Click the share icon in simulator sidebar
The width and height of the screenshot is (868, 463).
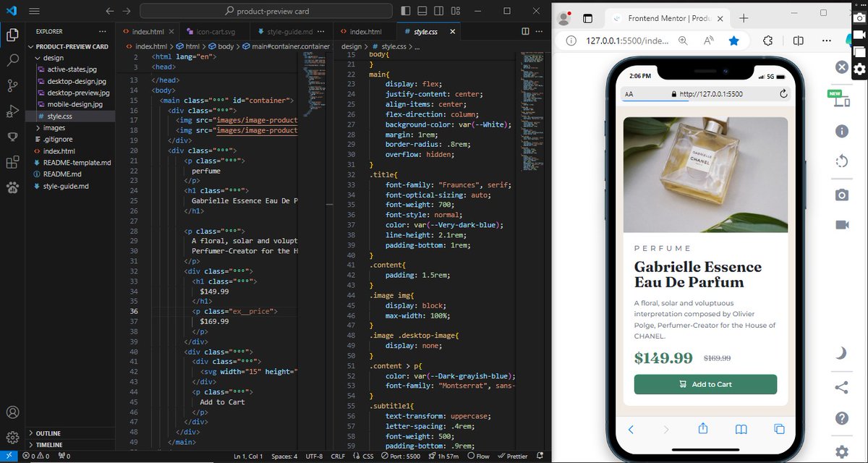point(841,388)
